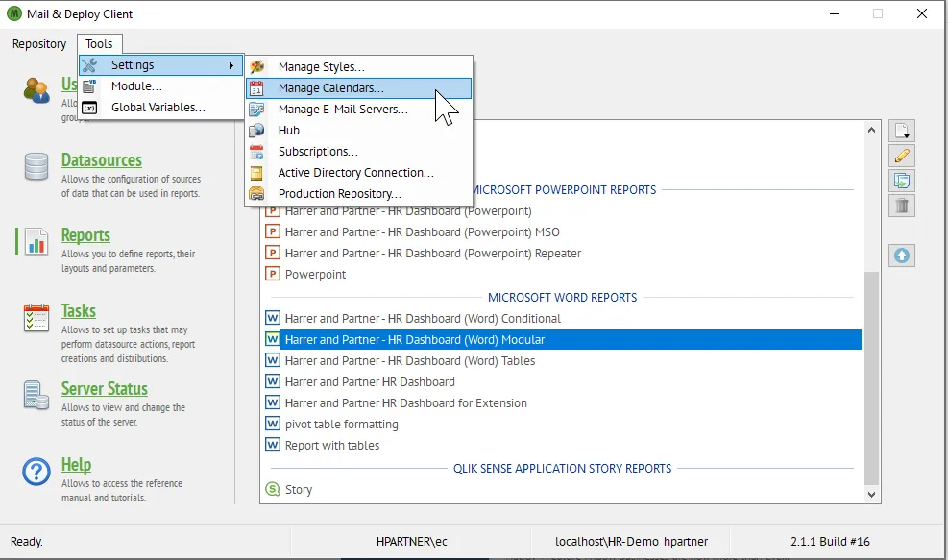This screenshot has width=948, height=560.
Task: Open the Tasks section link
Action: [x=79, y=311]
